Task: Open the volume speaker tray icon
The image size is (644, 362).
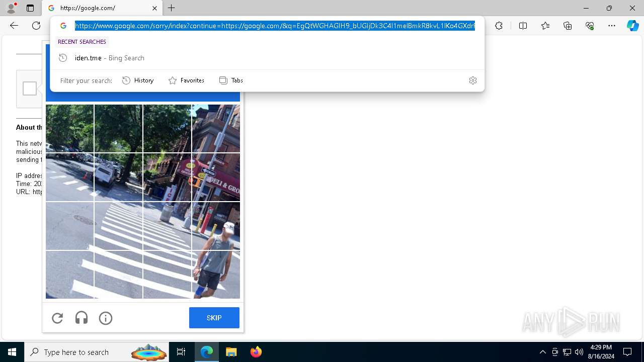Action: click(x=579, y=352)
